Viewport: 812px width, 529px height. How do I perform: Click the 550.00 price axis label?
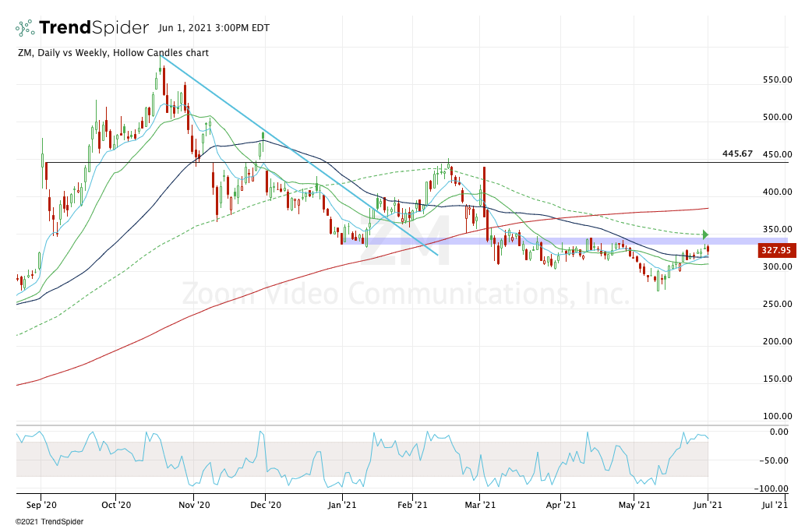777,79
